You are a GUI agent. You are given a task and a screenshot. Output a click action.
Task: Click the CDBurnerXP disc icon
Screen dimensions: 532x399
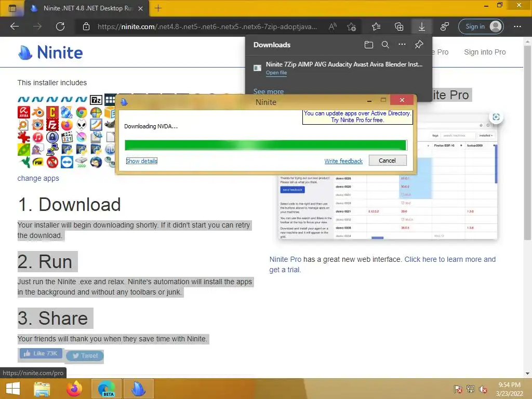[66, 112]
